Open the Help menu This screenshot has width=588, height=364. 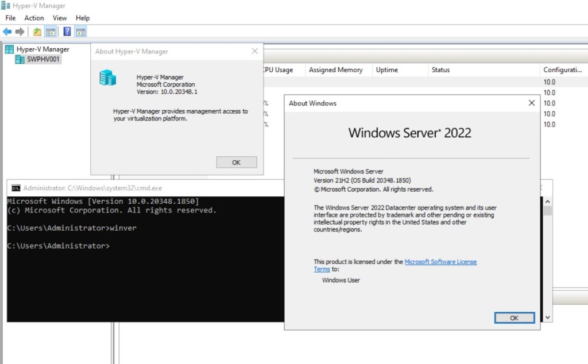pyautogui.click(x=83, y=18)
